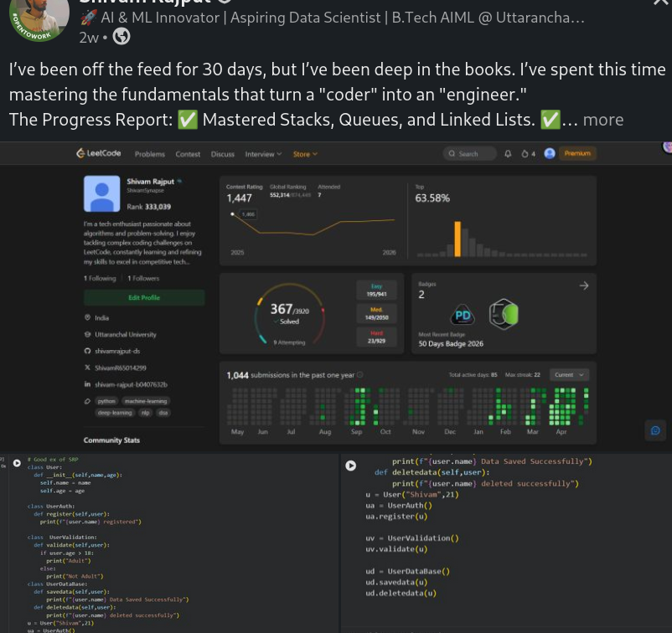Click the contest rating graph start point
Viewport: 672px width, 633px height.
point(232,214)
